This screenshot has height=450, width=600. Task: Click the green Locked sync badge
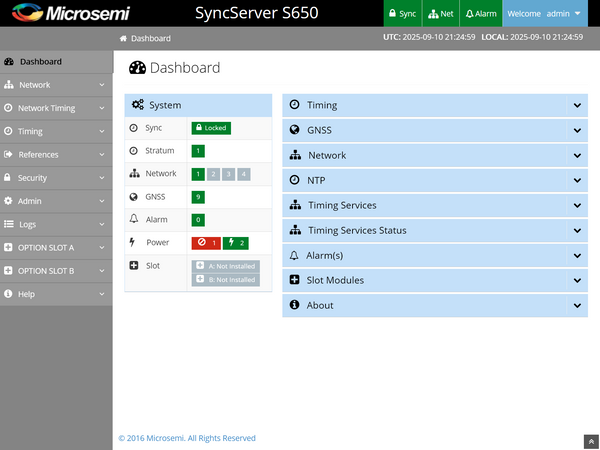coord(211,128)
